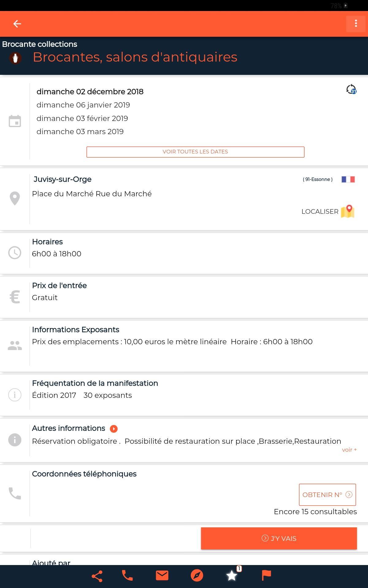368x588 pixels.
Task: Click the OBTENIR N° button
Action: coord(328,495)
